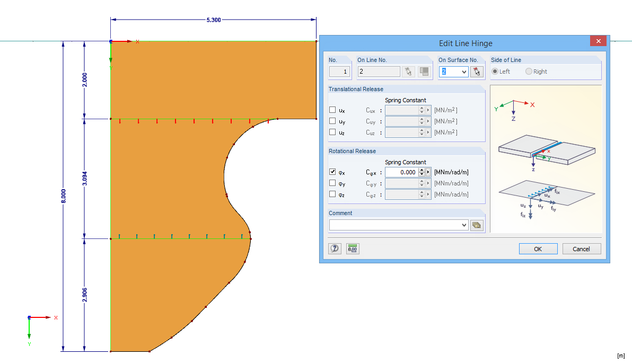
Task: Click the Cux spring constant stepper
Action: [x=422, y=110]
